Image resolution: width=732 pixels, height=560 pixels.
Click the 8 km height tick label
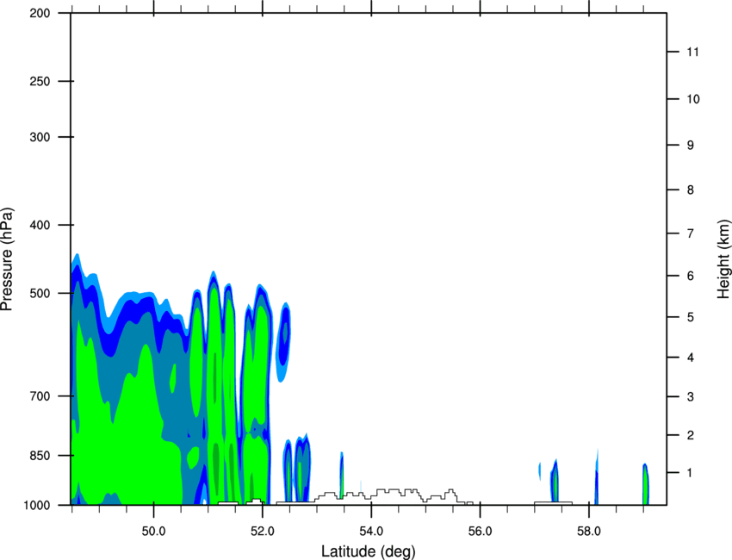691,190
